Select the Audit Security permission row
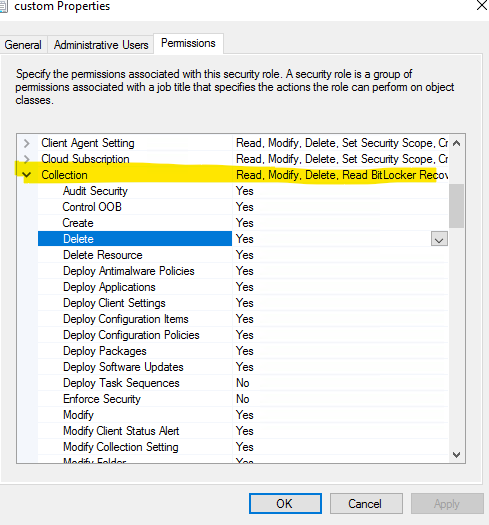Screen dimensions: 489x525 pos(243,191)
